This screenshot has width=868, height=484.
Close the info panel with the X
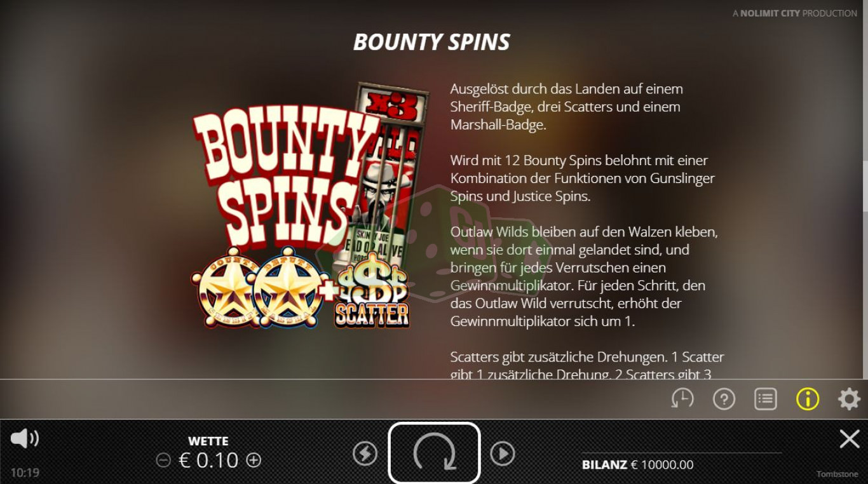pos(850,438)
